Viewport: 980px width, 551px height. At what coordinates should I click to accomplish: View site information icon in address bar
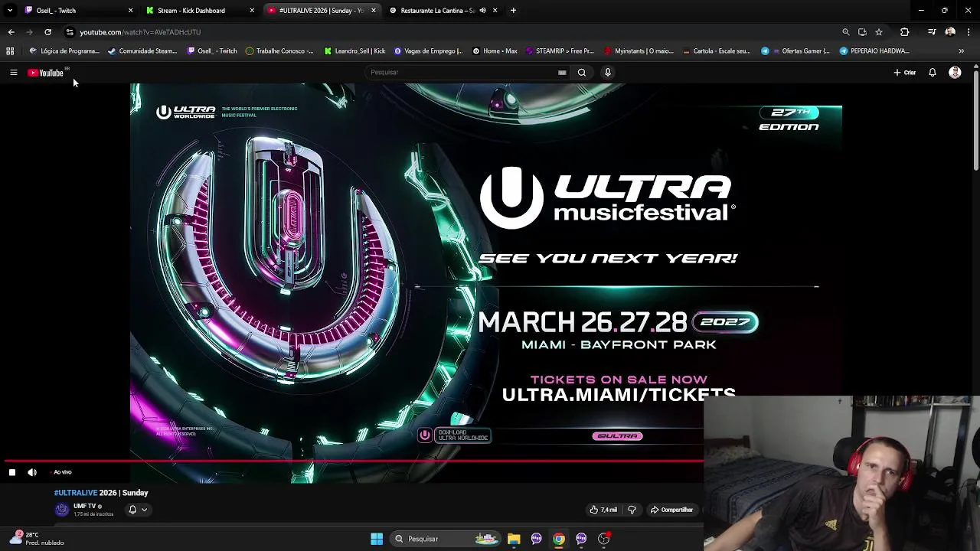(70, 32)
